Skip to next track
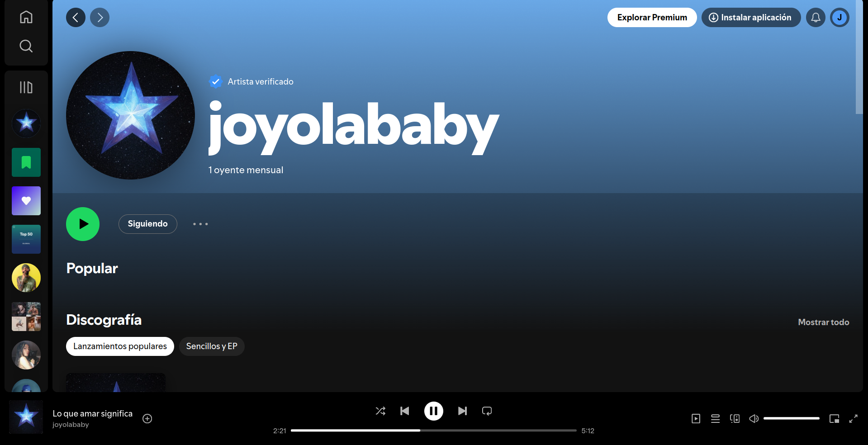Viewport: 868px width, 445px height. [x=462, y=411]
